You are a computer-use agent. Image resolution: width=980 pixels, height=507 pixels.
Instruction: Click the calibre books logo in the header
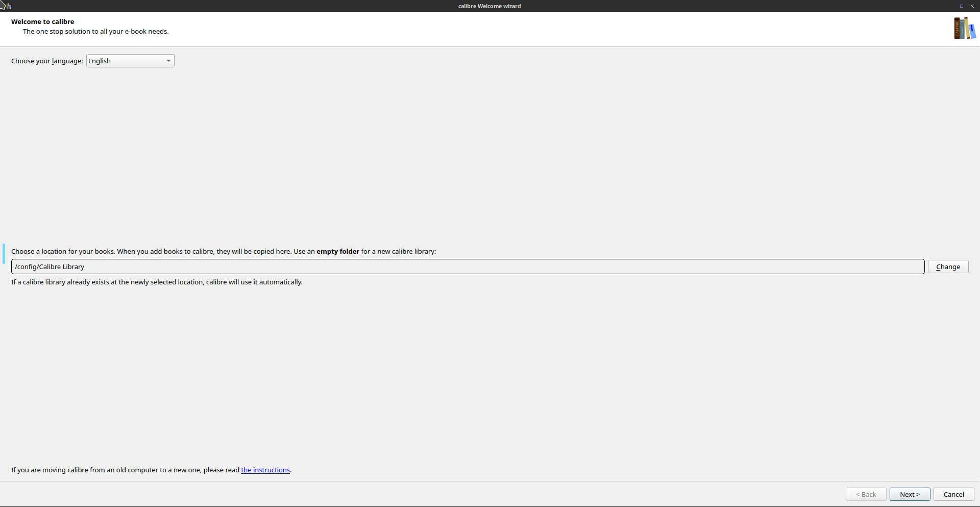point(964,29)
